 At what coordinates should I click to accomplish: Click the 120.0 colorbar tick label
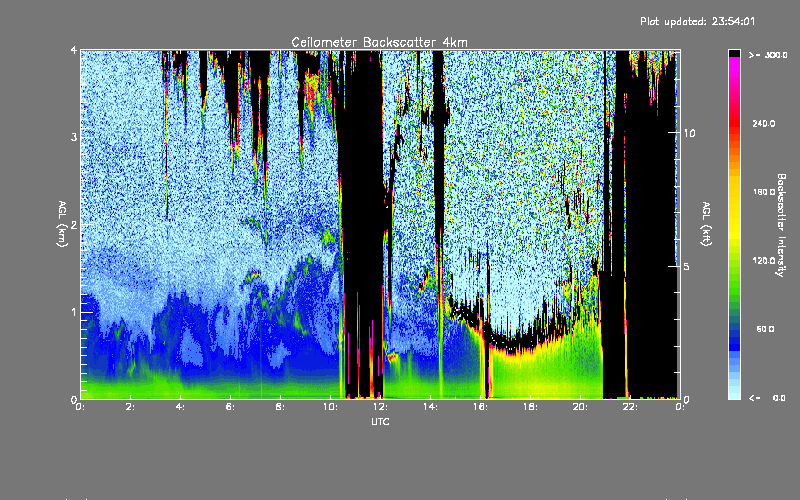tap(763, 260)
